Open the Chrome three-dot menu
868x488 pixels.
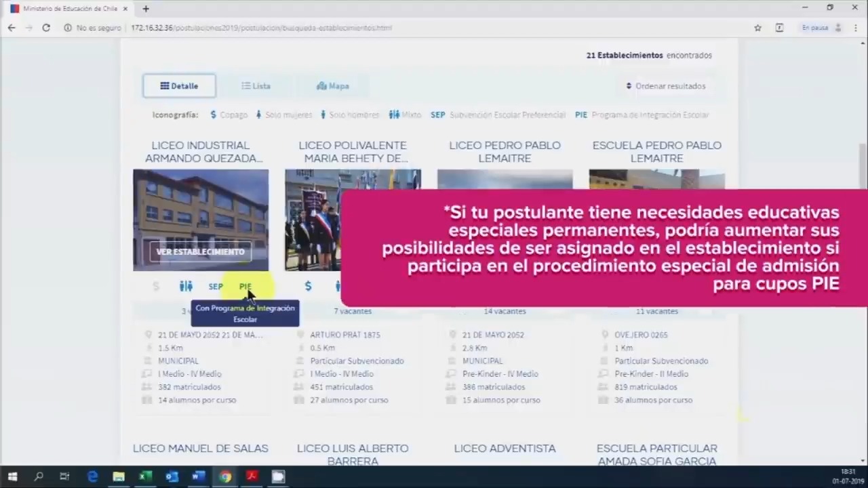(856, 28)
